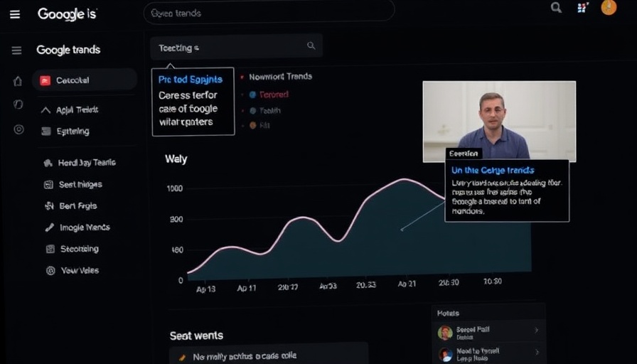Click the '1000' y-axis value
637x364 pixels.
coord(175,188)
